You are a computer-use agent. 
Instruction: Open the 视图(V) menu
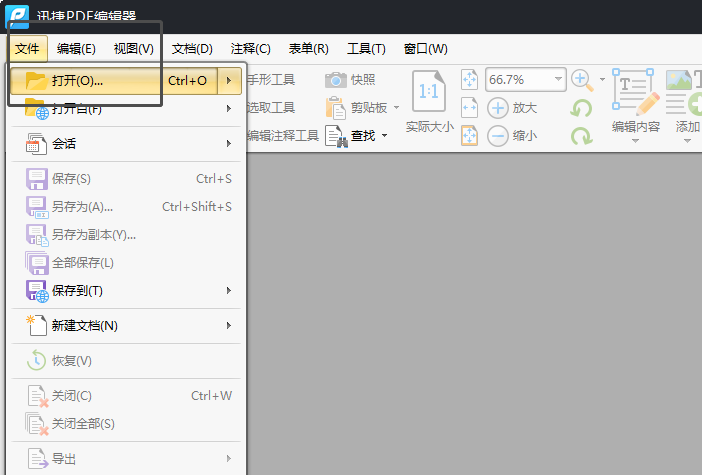pyautogui.click(x=133, y=48)
